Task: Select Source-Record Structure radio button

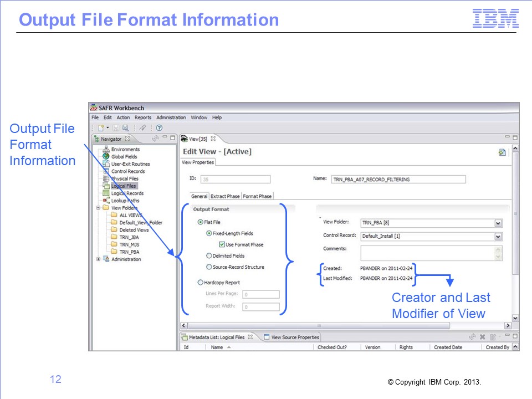Action: point(209,267)
